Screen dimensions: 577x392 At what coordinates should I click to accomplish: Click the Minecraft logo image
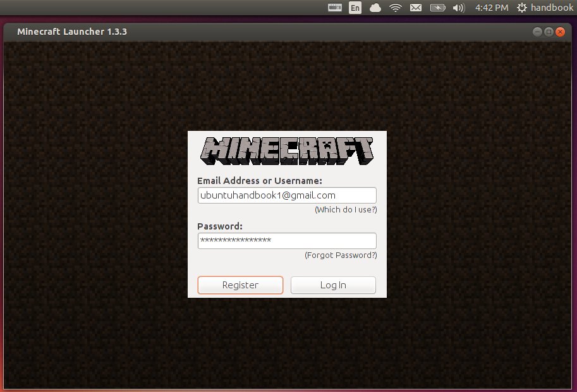287,151
